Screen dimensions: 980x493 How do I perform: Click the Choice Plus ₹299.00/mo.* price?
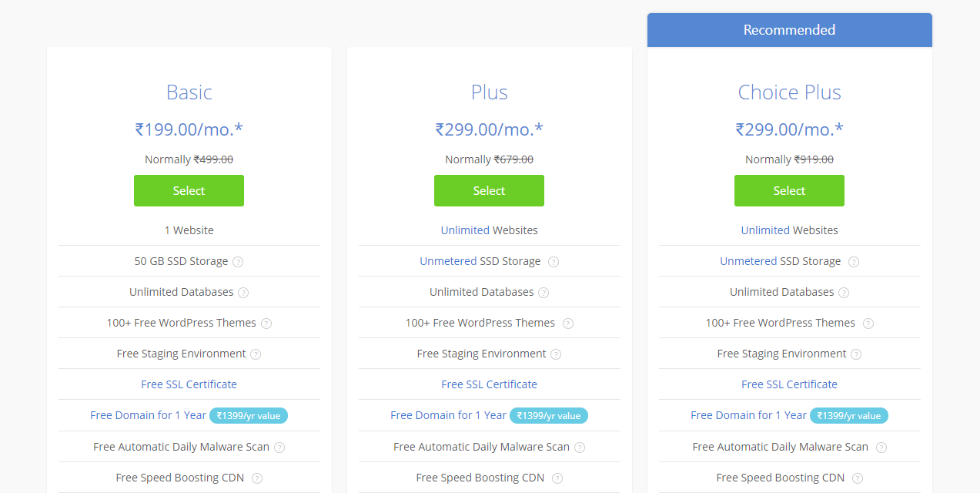coord(789,129)
